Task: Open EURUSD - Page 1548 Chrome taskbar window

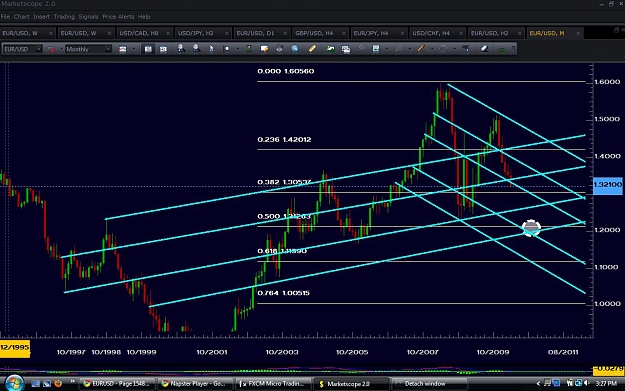Action: 116,384
